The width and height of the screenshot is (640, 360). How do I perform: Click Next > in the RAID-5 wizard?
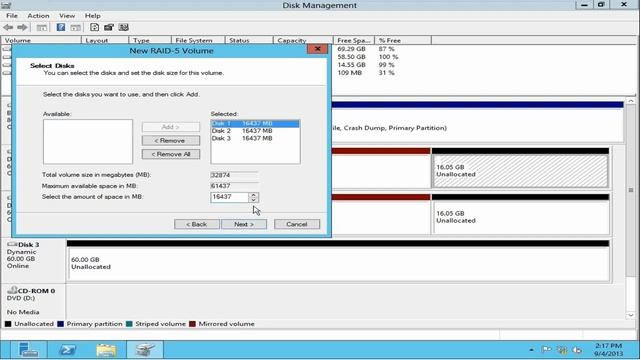click(x=244, y=224)
